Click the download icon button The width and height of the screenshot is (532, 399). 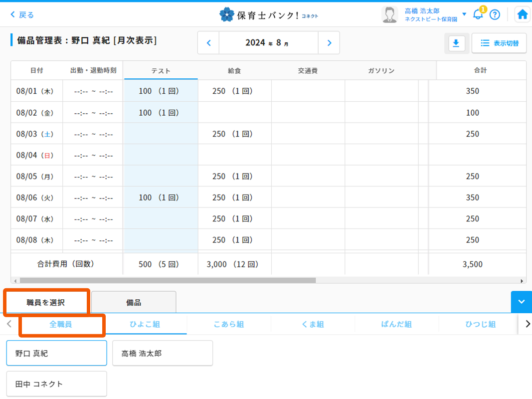(x=455, y=43)
